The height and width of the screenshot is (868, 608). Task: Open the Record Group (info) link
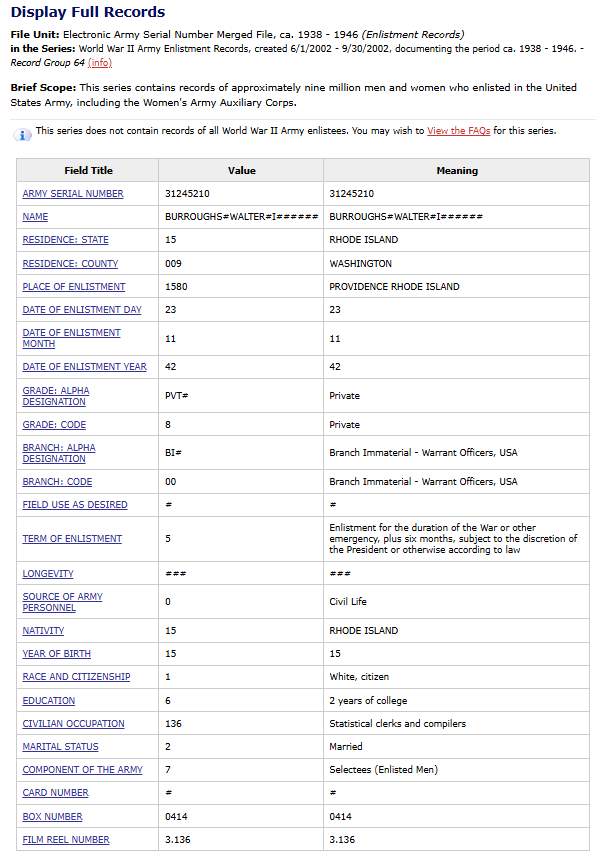(x=100, y=63)
